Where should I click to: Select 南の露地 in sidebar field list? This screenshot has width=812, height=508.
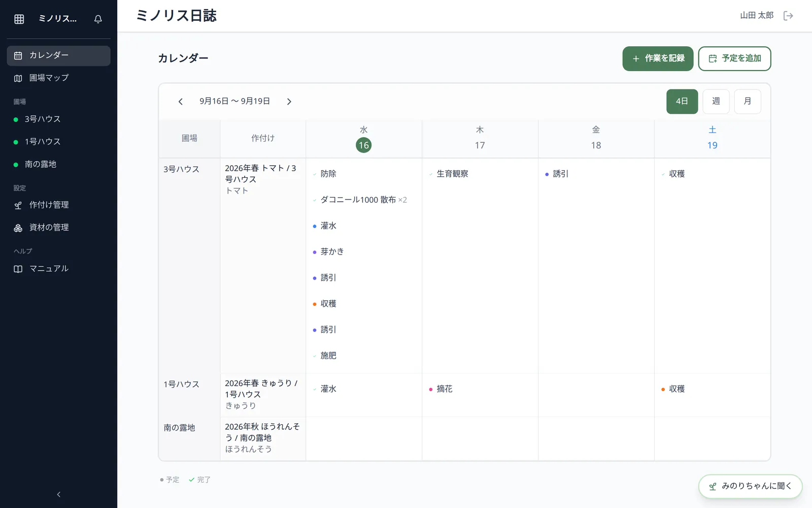[x=58, y=165]
